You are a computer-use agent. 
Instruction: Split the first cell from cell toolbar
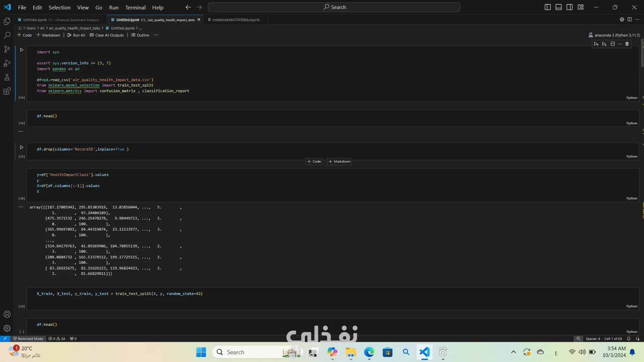pos(612,44)
